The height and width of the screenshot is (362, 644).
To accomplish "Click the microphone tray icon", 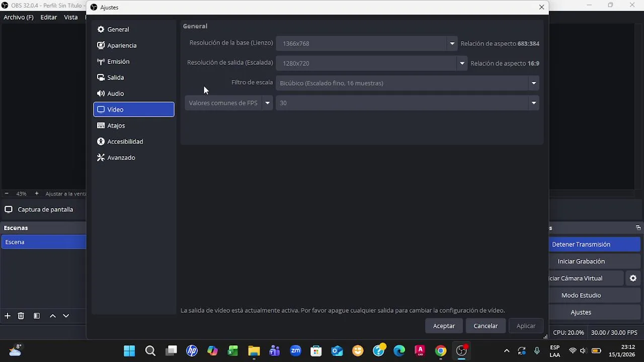I will 537,351.
